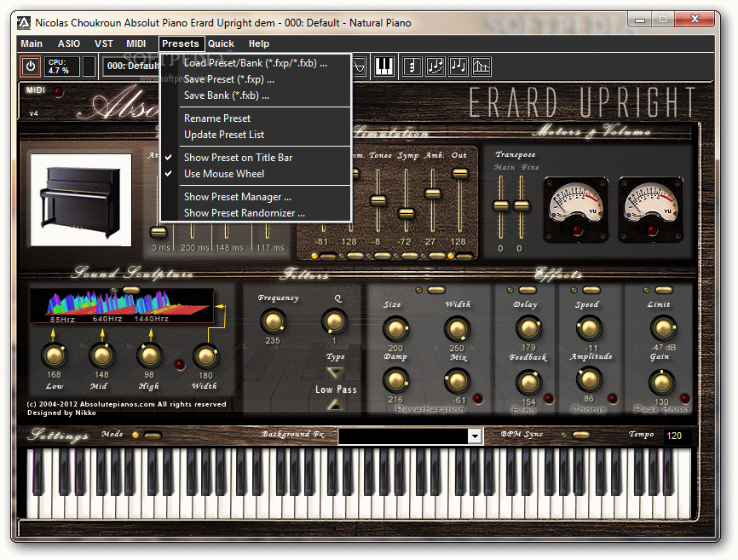Click the echo Feedback knob

pos(528,382)
